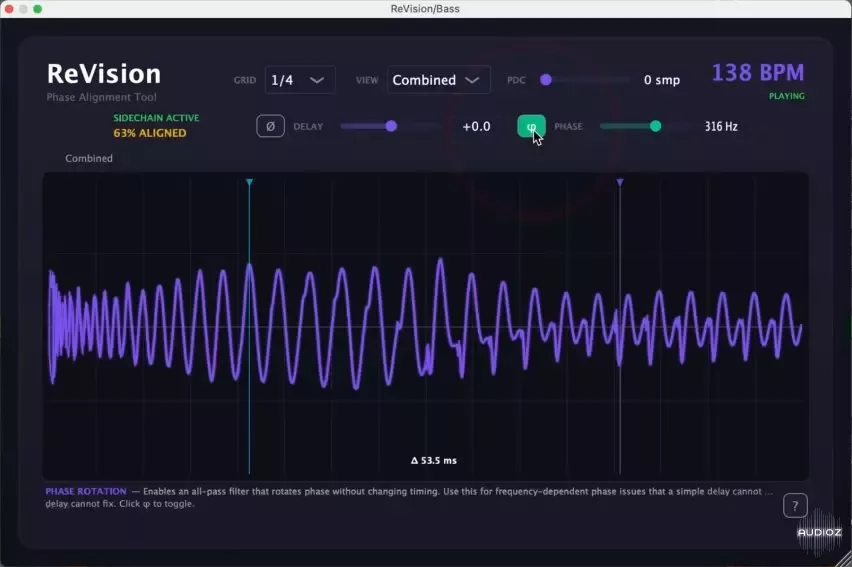Disable the green phase rotation φ button
This screenshot has width=852, height=567.
pos(531,127)
